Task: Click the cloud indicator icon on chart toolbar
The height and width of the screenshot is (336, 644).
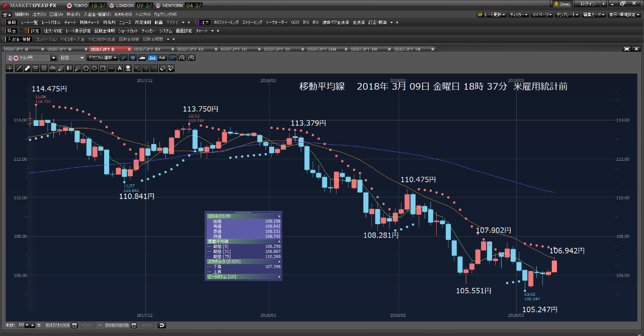Action: coord(142,57)
